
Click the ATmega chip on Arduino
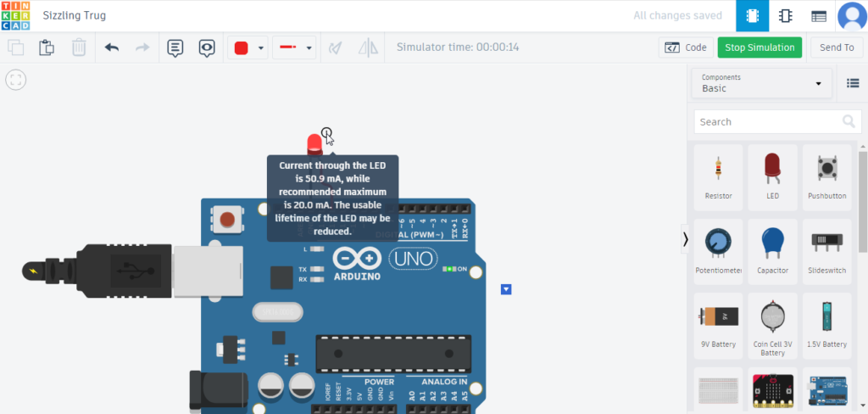tap(393, 354)
